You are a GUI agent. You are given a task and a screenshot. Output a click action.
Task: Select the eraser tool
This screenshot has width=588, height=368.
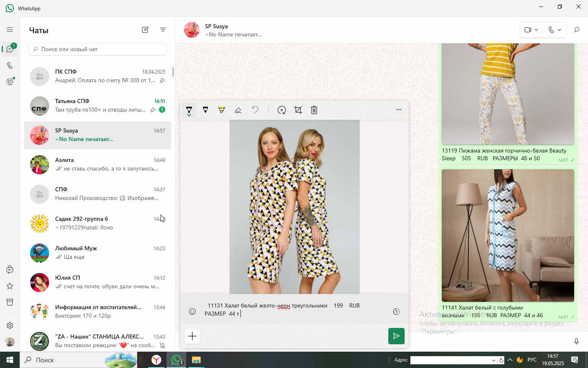238,110
